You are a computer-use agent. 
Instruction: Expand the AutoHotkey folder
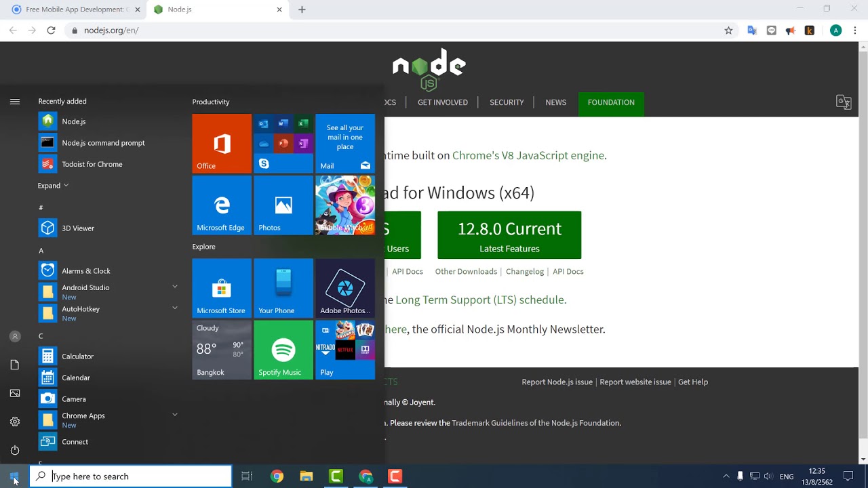coord(175,308)
